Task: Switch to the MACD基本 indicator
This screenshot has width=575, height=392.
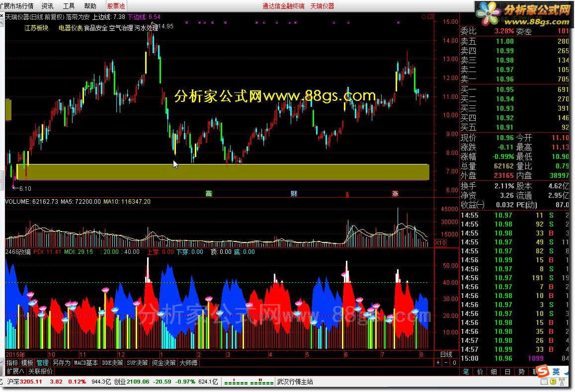Action: point(86,363)
